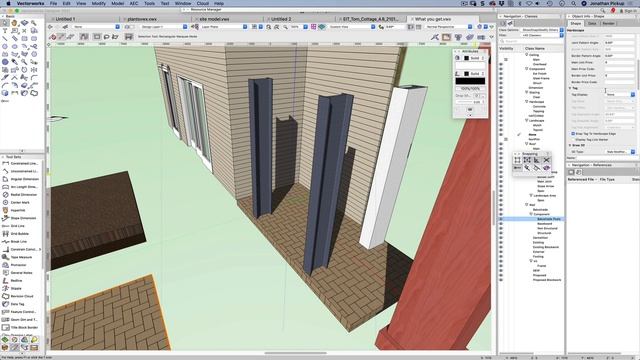640x360 pixels.
Task: Collapse the Component class group
Action: [527, 69]
